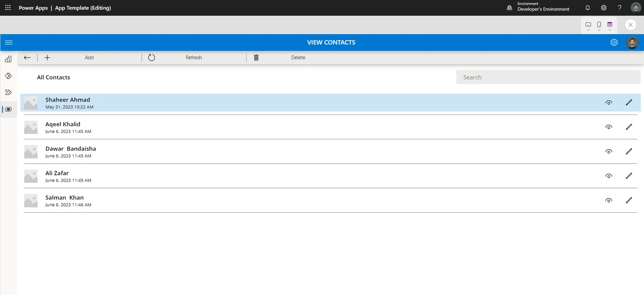
Task: View Dawar Bandaisha's details with the eye icon
Action: click(609, 152)
